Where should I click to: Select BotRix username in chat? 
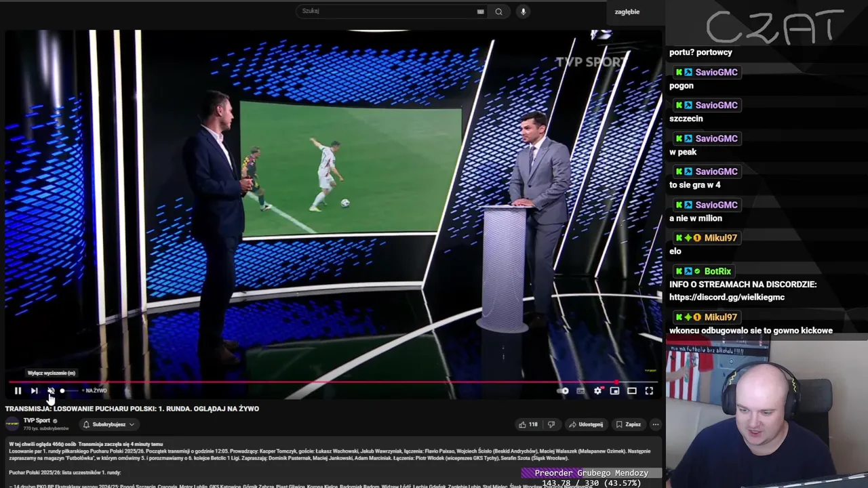click(717, 271)
